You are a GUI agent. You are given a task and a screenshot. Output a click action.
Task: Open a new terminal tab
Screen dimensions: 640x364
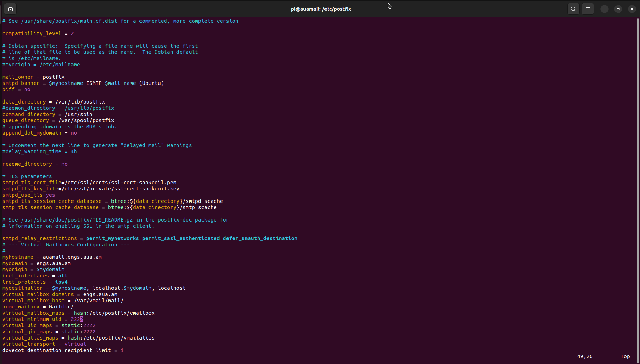[x=10, y=9]
